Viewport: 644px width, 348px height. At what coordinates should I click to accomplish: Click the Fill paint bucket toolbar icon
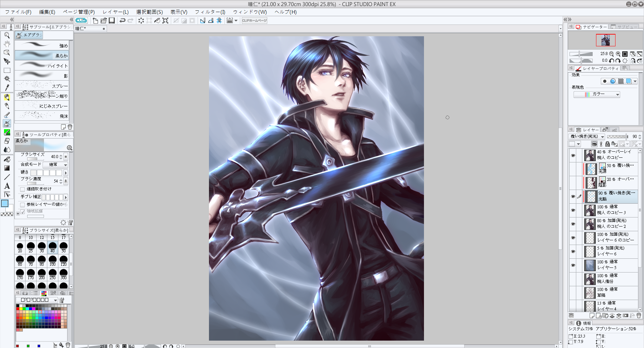coord(157,20)
